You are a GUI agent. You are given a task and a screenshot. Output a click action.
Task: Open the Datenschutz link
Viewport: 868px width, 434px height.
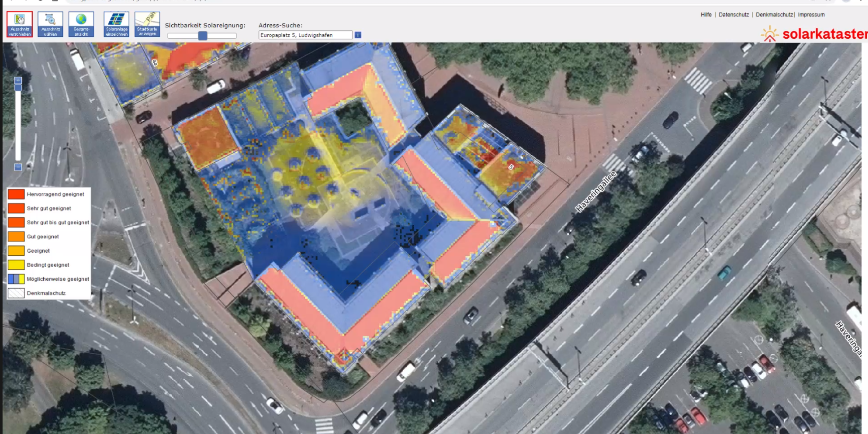[x=733, y=15]
